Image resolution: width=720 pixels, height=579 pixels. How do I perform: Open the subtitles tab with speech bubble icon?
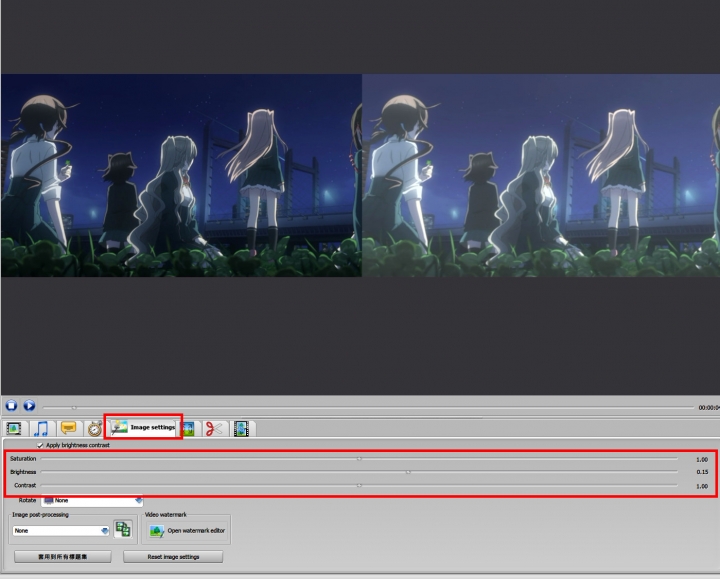[x=68, y=428]
